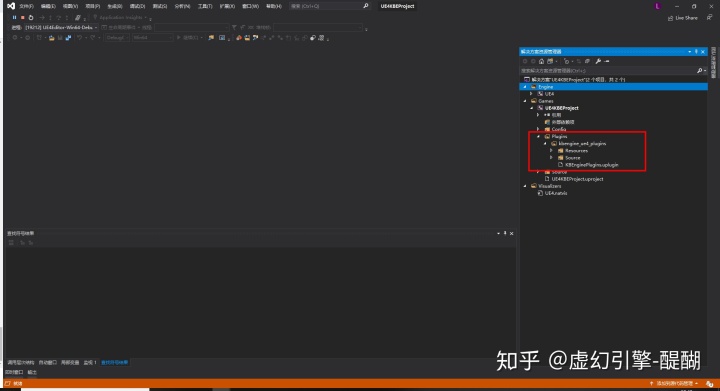Click the title bar search box
The height and width of the screenshot is (391, 720).
point(330,6)
